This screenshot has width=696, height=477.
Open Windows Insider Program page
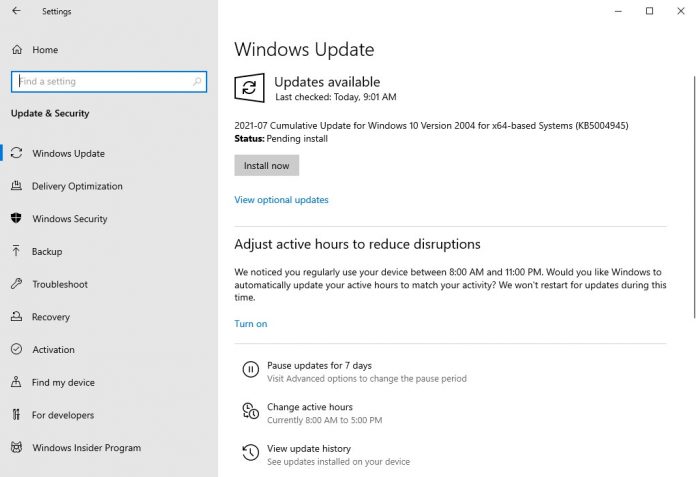86,448
